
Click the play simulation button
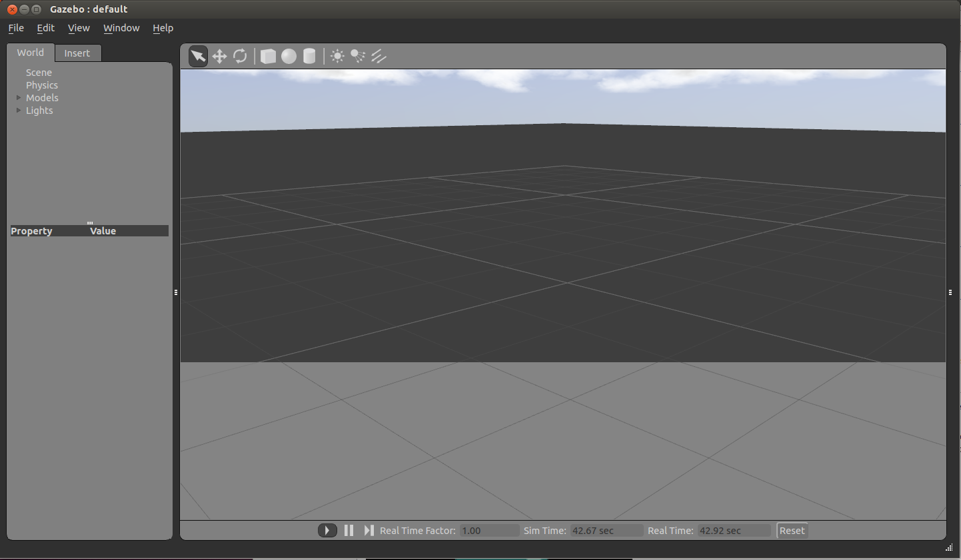tap(327, 531)
